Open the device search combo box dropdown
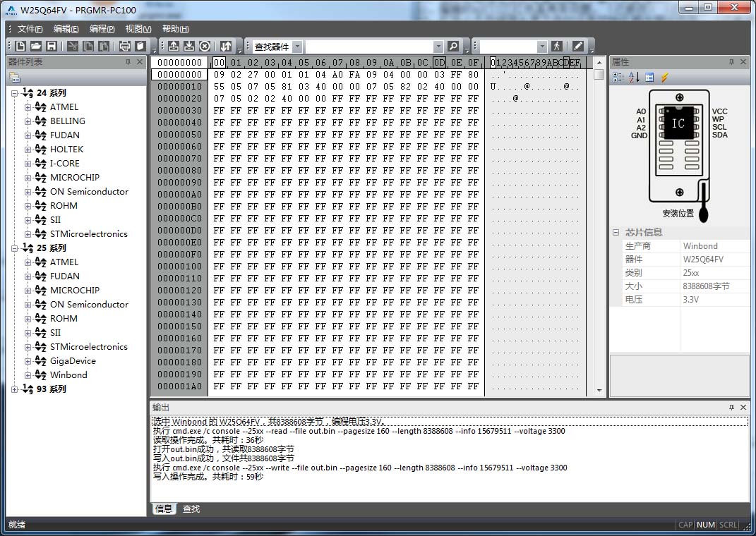 point(438,47)
